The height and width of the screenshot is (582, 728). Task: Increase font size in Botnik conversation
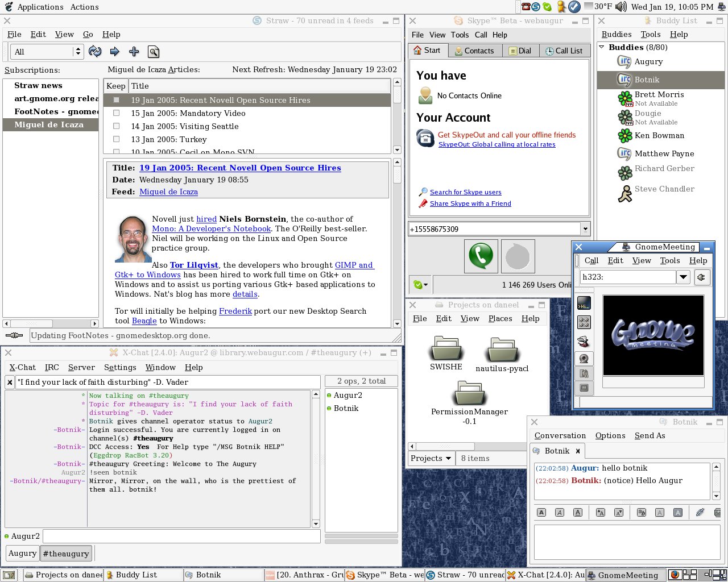(600, 512)
